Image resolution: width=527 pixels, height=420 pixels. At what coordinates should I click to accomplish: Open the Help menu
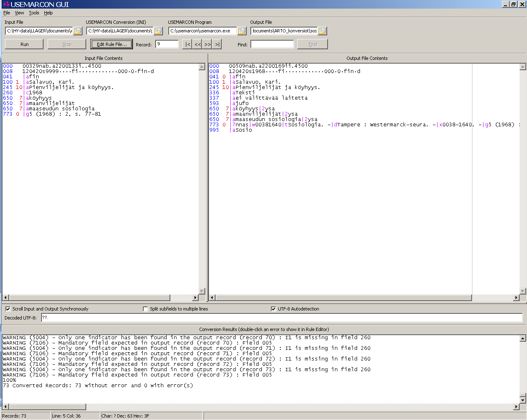point(48,13)
